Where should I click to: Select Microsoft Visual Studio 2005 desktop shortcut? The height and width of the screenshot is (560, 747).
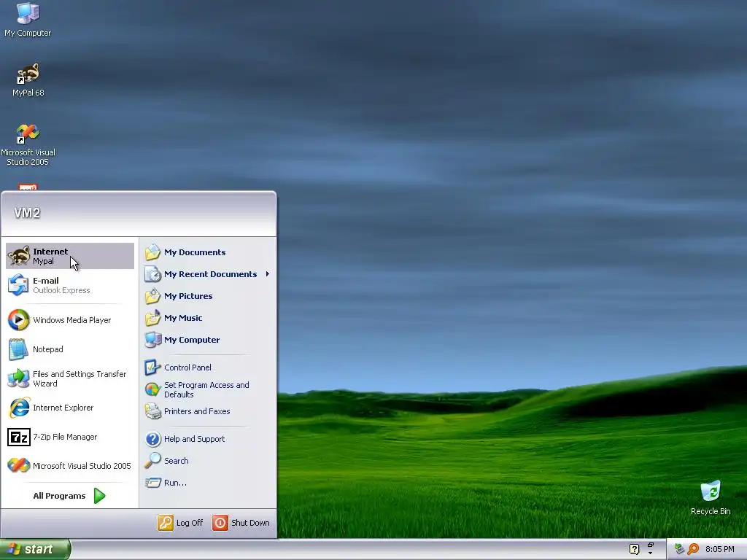(28, 145)
